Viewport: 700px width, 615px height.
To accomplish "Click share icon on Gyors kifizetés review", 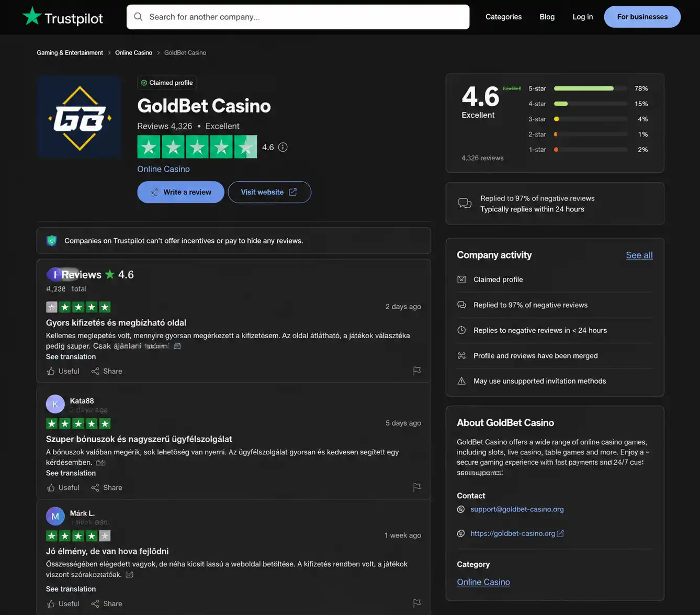I will pos(95,371).
